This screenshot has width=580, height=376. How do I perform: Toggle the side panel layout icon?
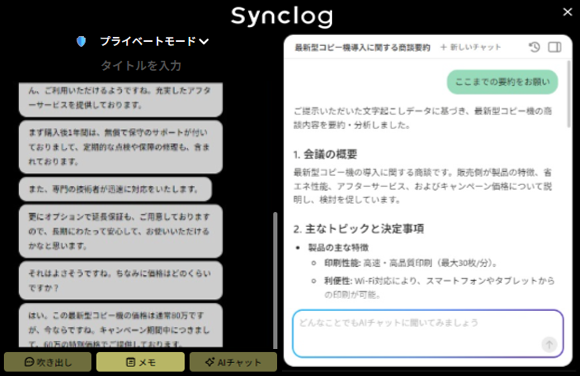tap(554, 47)
